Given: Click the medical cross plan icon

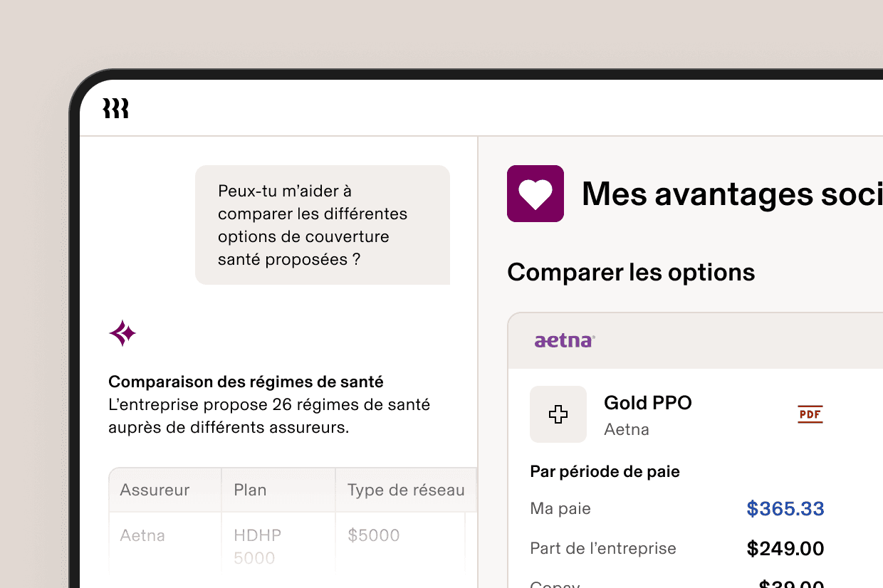Looking at the screenshot, I should tap(558, 414).
